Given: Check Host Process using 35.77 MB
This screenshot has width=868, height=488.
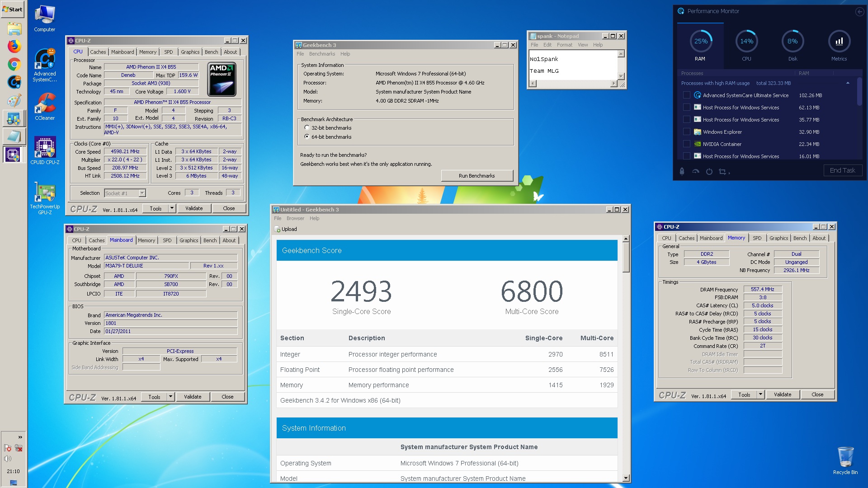Looking at the screenshot, I should (686, 120).
